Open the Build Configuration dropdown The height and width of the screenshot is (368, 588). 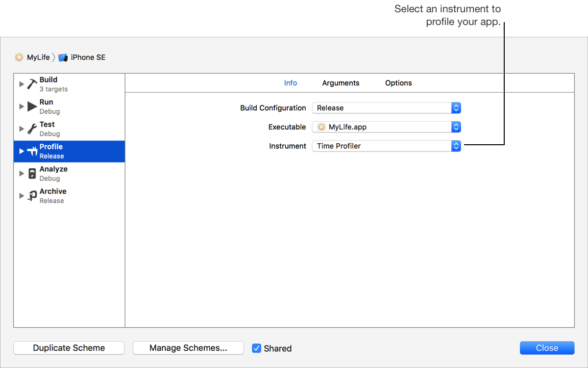[386, 108]
